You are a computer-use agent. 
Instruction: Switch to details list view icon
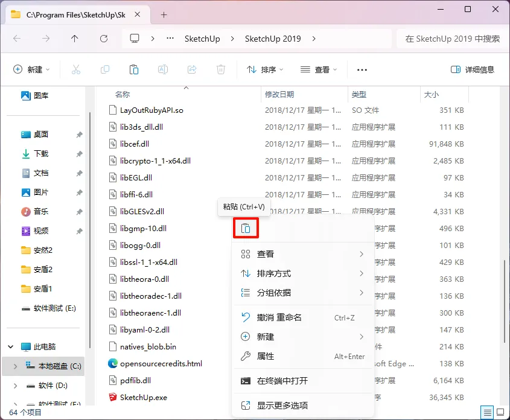(487, 413)
